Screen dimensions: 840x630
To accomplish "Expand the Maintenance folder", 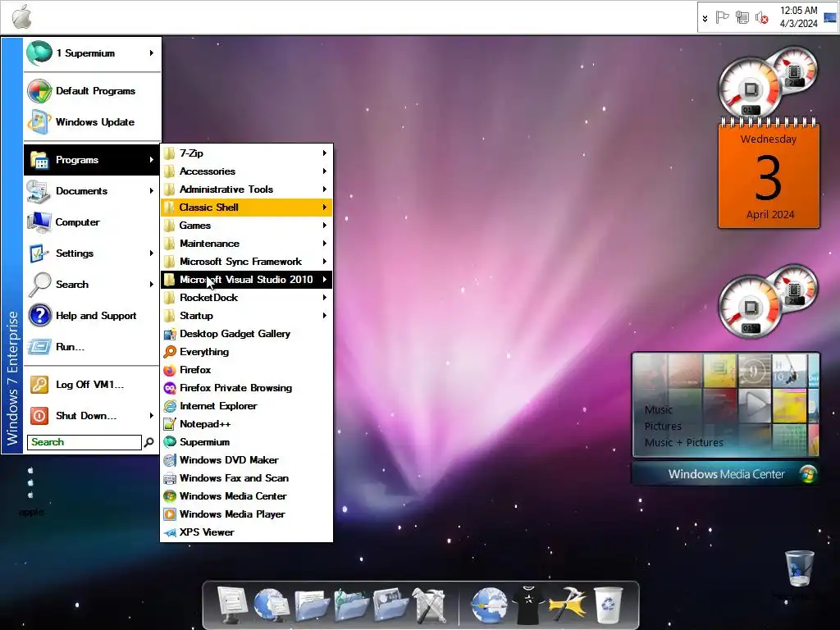I will [246, 243].
